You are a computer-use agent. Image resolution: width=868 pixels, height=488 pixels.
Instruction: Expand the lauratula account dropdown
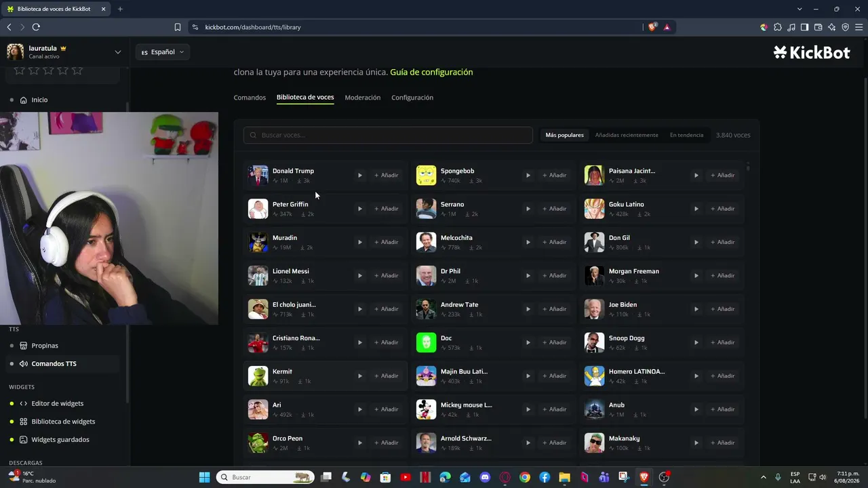pyautogui.click(x=117, y=52)
